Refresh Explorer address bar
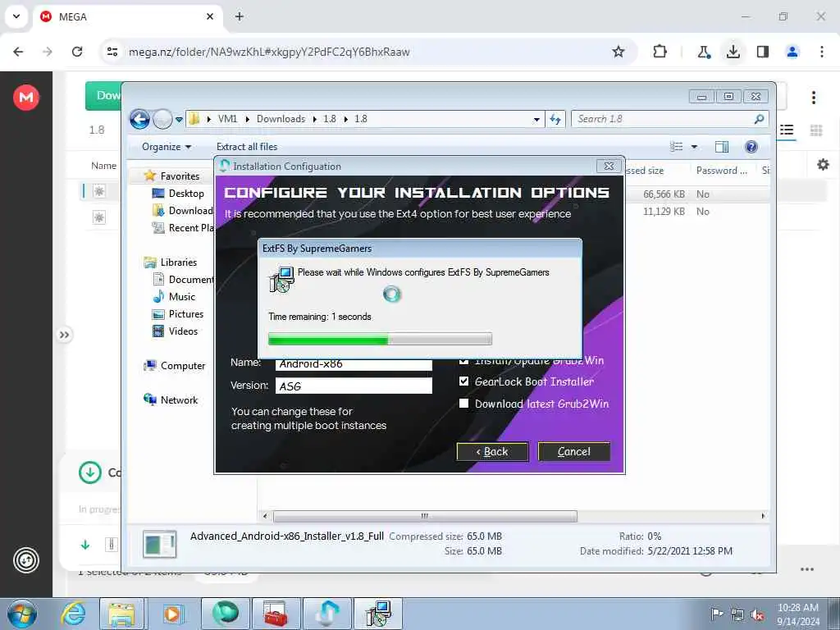840x630 pixels. [x=555, y=119]
